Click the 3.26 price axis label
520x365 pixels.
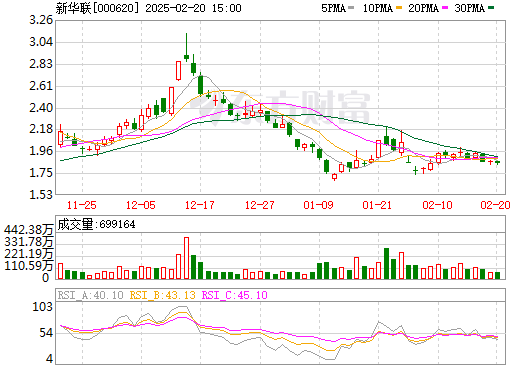tap(41, 20)
